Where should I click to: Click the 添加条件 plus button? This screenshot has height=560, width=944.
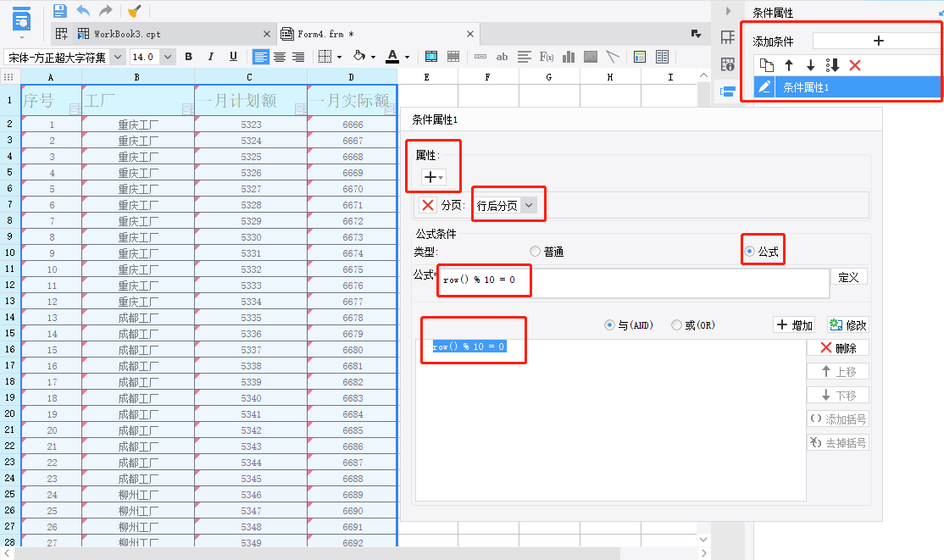[879, 41]
